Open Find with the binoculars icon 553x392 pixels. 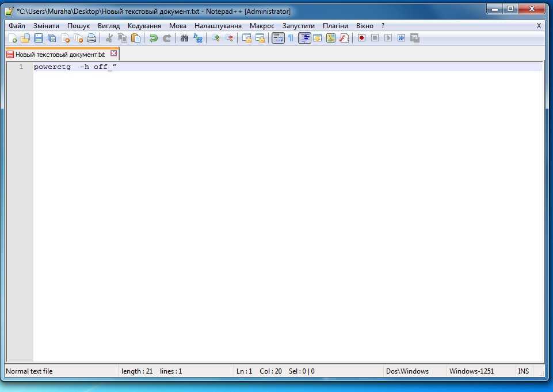coord(184,38)
